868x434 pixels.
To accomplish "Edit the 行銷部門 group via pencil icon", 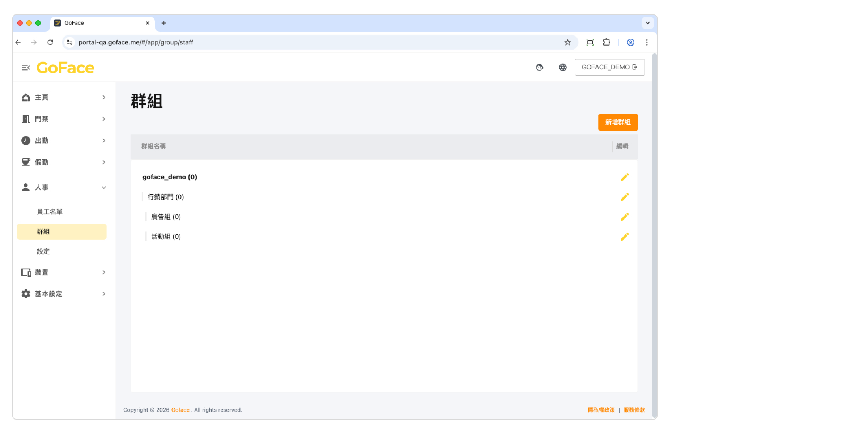I will tap(624, 197).
